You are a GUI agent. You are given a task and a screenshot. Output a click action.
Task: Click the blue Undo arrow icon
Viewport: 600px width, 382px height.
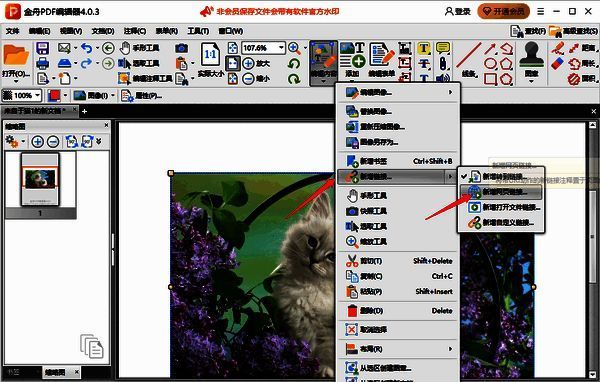point(87,48)
